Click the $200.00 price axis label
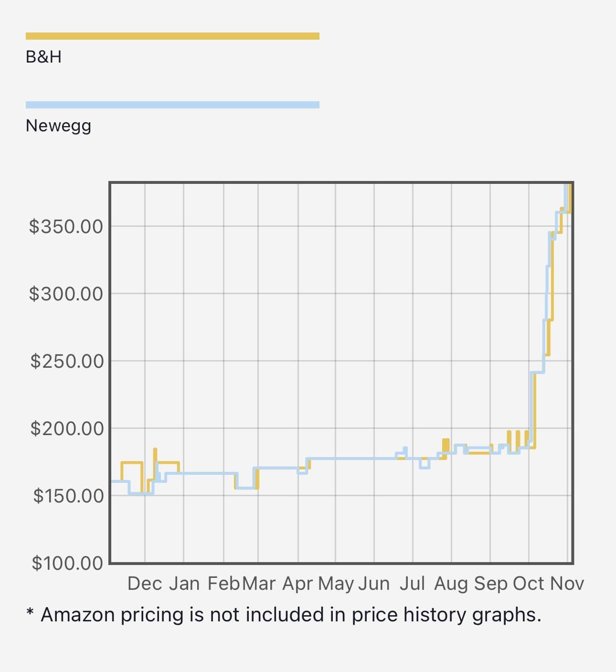The height and width of the screenshot is (672, 616). coord(67,428)
